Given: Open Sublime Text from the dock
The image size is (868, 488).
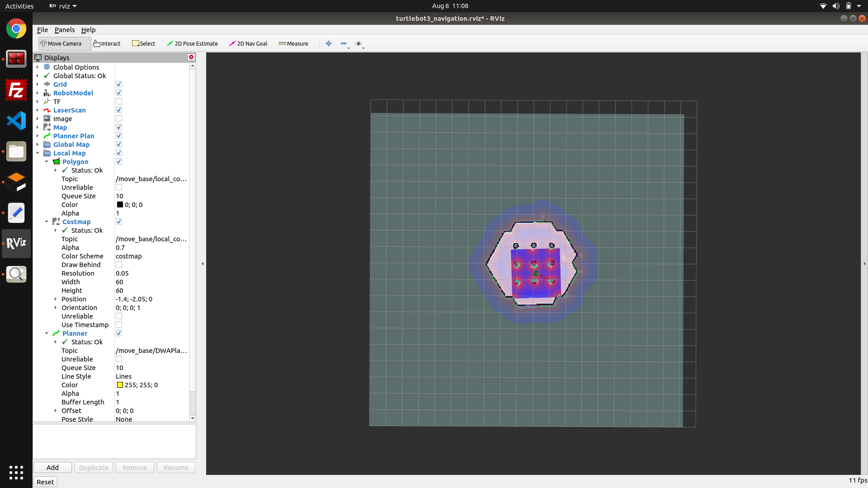Looking at the screenshot, I should (x=16, y=182).
